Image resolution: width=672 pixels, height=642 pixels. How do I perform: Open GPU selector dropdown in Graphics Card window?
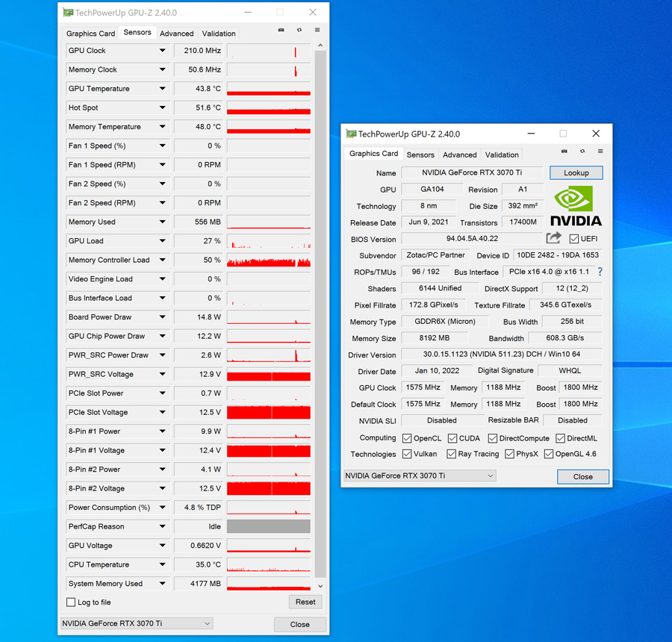pos(420,476)
